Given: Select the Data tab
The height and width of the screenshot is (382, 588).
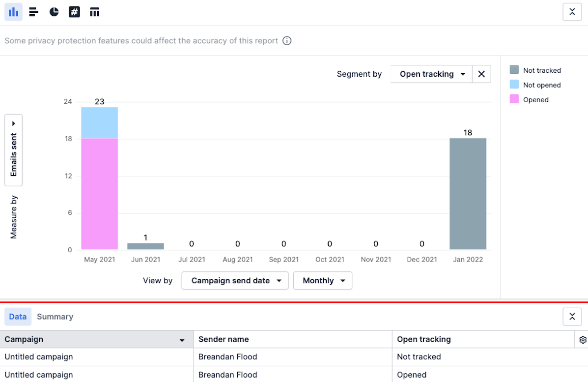Looking at the screenshot, I should pos(18,317).
